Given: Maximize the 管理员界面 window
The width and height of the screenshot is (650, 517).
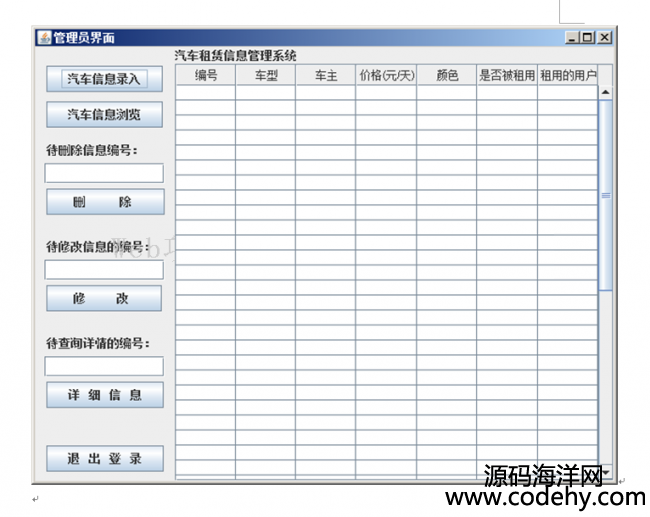Looking at the screenshot, I should 588,38.
